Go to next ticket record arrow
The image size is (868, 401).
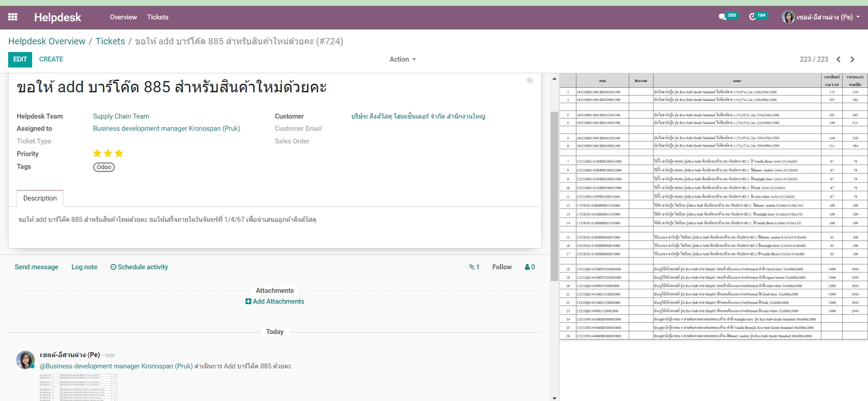[852, 59]
